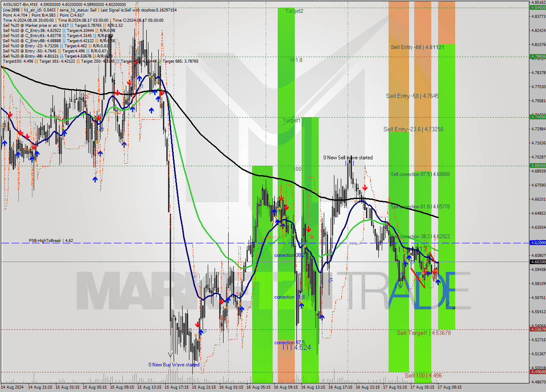Click the 4.71636 price axis value
546x392 pixels.
coord(538,143)
